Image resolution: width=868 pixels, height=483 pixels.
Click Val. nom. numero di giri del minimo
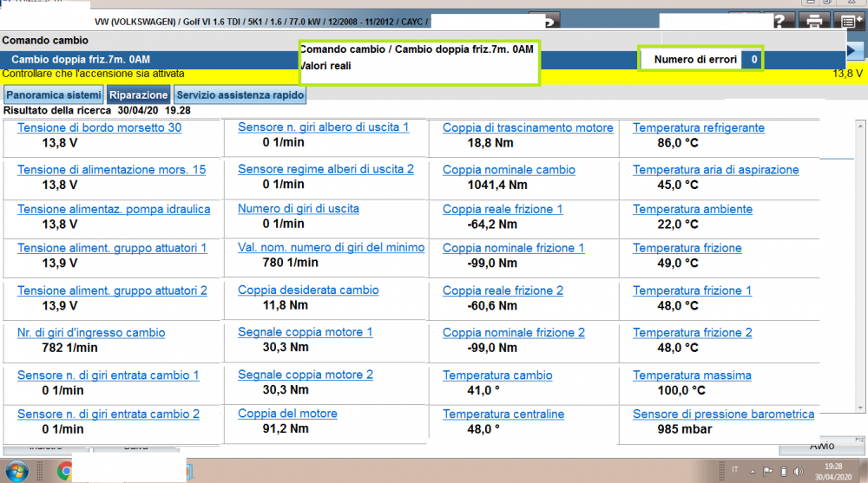(x=331, y=247)
